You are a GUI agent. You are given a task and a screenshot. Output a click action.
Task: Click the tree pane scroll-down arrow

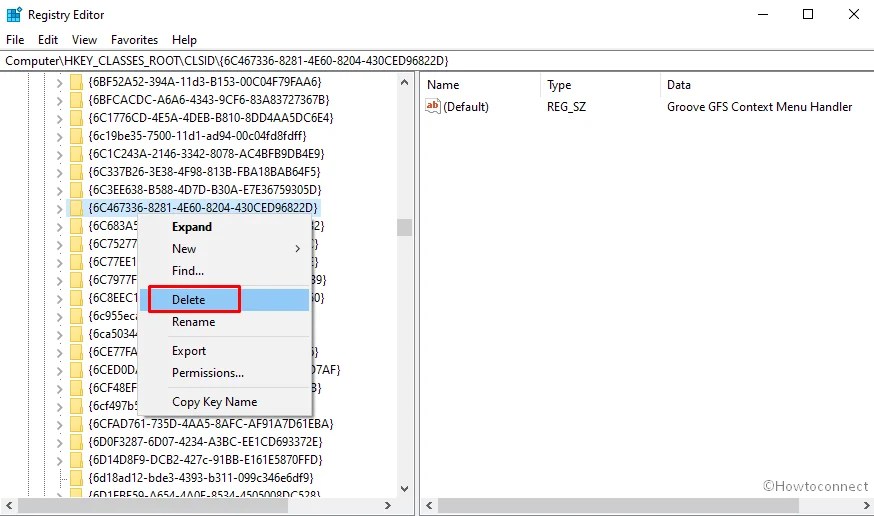coord(405,489)
